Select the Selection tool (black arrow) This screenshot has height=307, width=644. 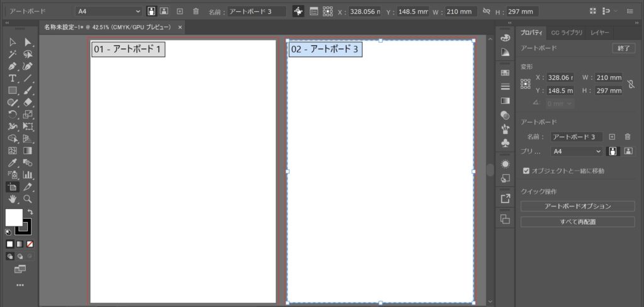[13, 42]
